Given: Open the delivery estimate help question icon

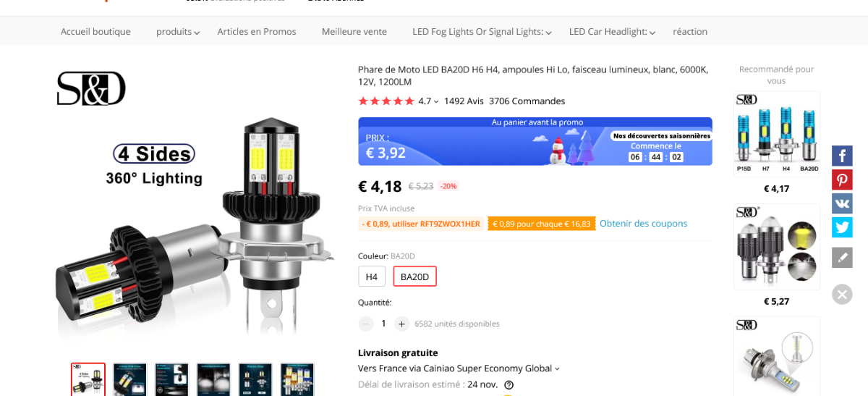Looking at the screenshot, I should pos(509,385).
